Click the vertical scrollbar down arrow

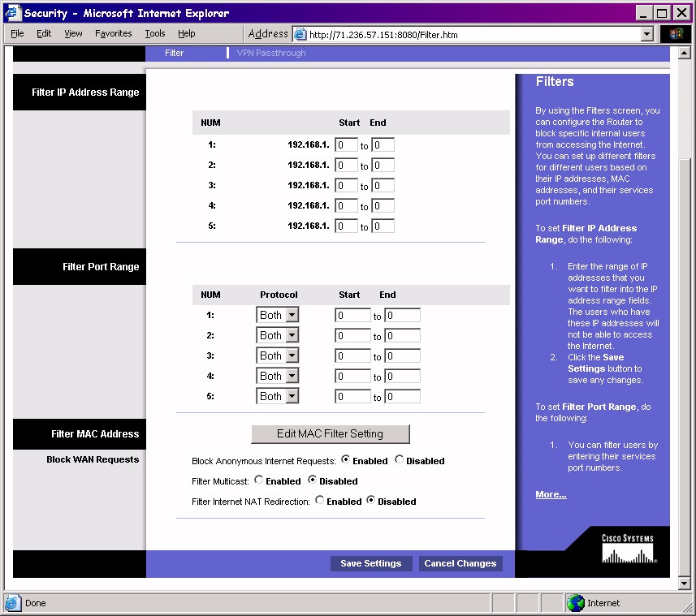pyautogui.click(x=683, y=583)
